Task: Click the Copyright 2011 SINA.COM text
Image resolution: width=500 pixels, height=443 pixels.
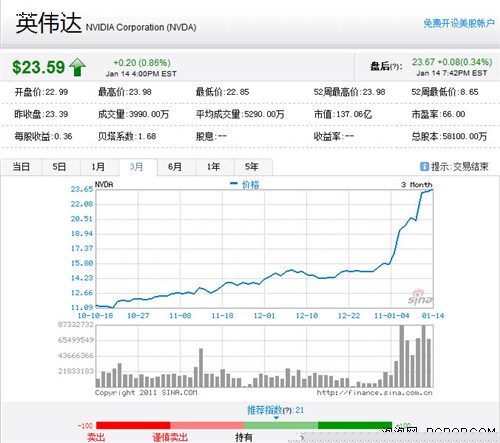Action: [x=146, y=393]
